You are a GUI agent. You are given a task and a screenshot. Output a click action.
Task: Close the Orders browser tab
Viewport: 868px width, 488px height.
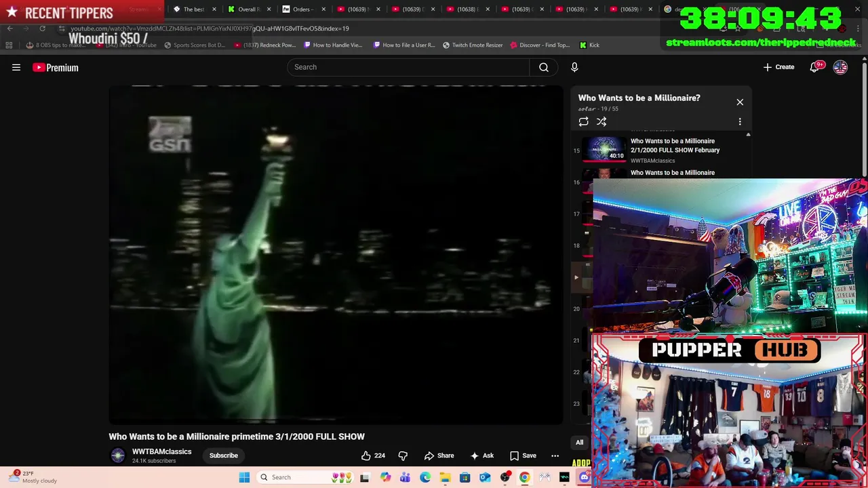[323, 9]
